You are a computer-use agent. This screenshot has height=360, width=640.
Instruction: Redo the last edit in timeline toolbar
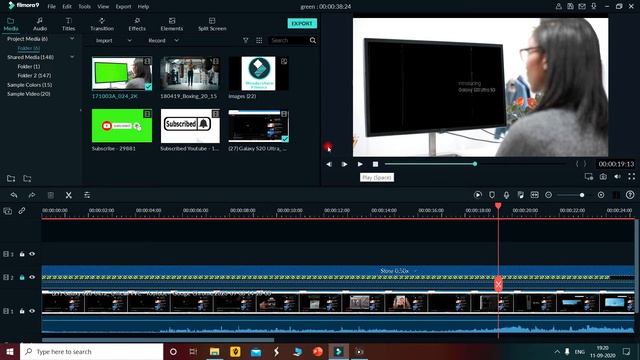(x=32, y=196)
